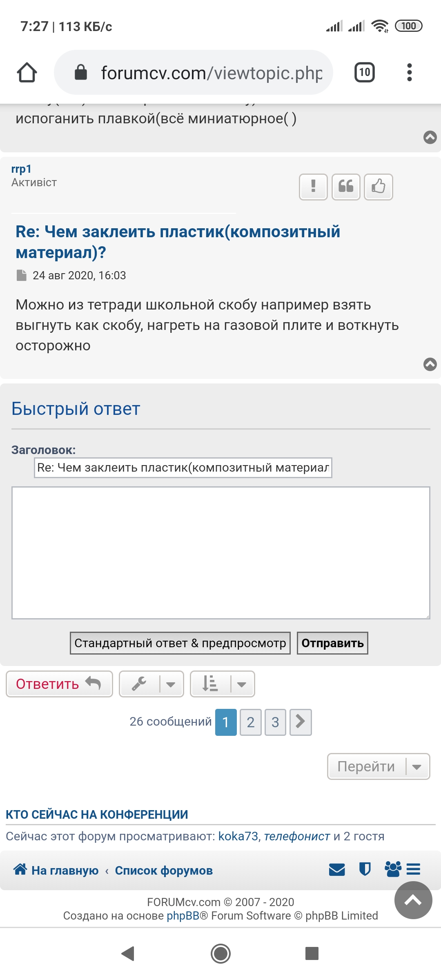The width and height of the screenshot is (441, 980).
Task: Click the Отправить submit button
Action: [332, 643]
